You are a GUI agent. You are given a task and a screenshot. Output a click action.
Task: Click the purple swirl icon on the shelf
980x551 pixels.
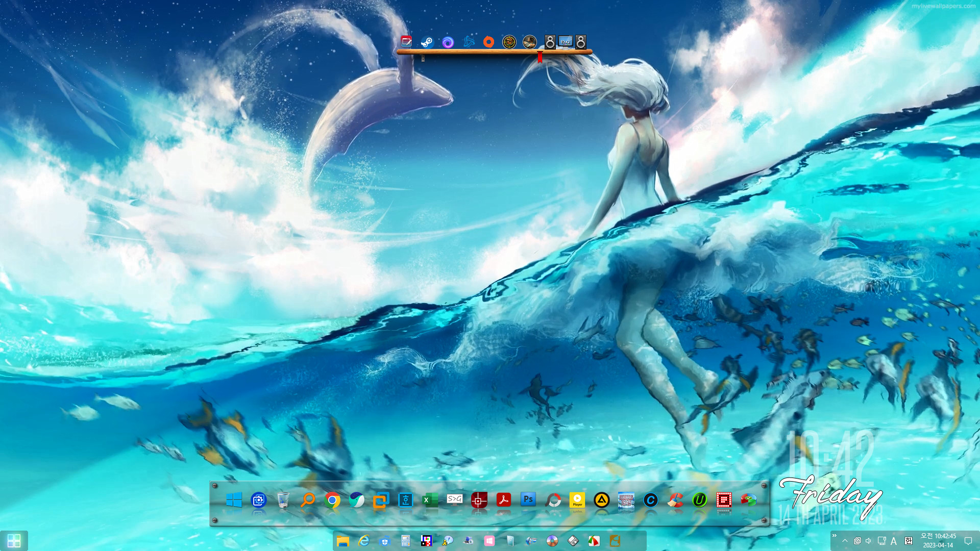tap(448, 42)
